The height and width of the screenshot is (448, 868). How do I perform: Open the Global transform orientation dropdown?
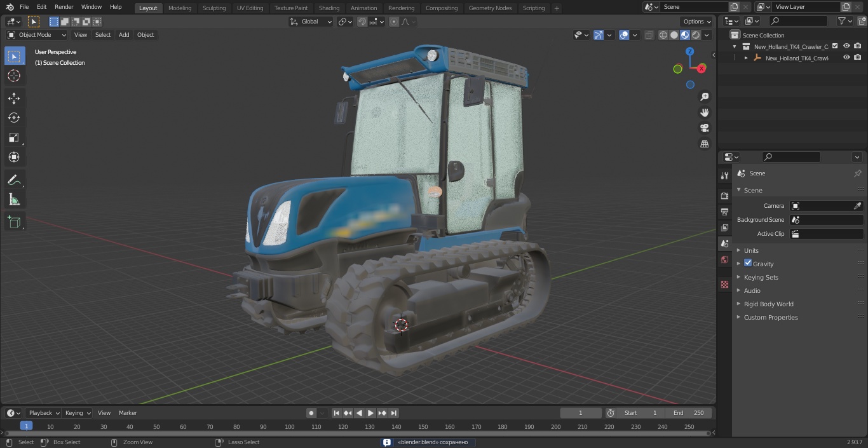(x=311, y=22)
